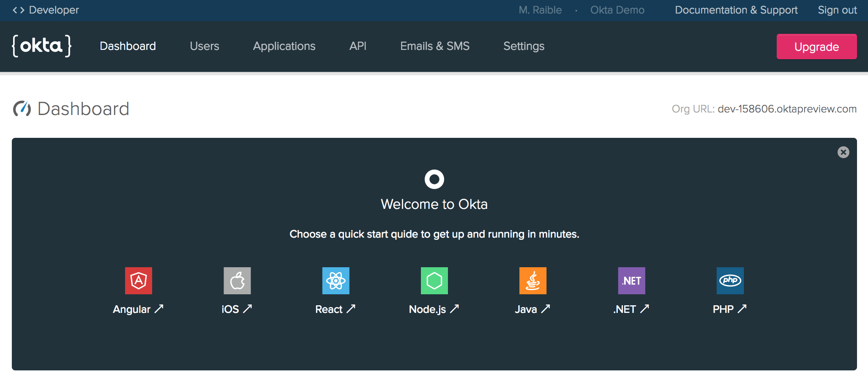The image size is (868, 378).
Task: Open the PHP guide link
Action: [x=730, y=309]
